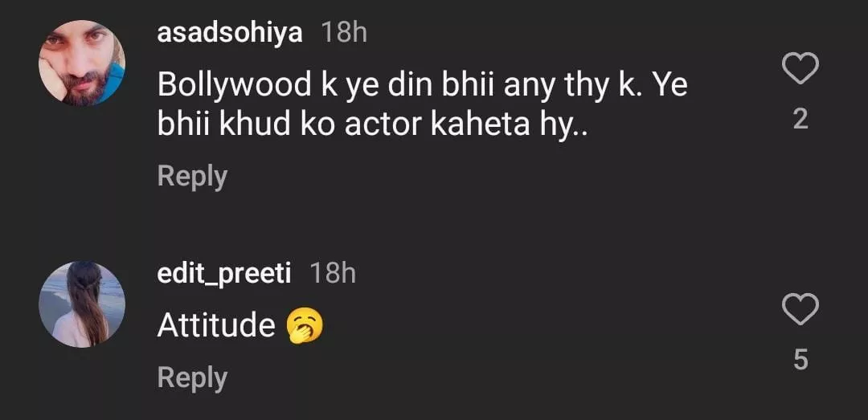
Task: Click the "Attitude" comment text
Action: point(216,326)
